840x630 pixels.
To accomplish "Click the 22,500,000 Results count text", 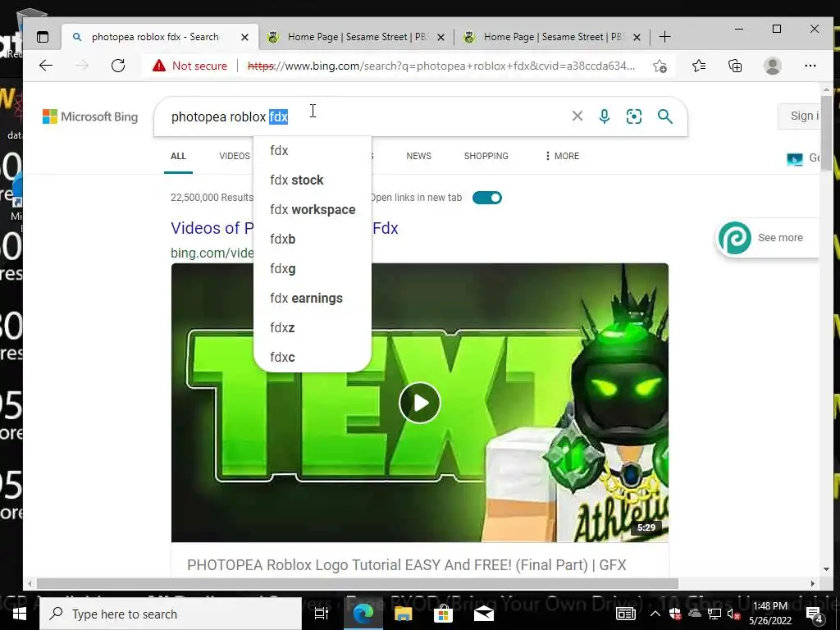I will point(212,198).
